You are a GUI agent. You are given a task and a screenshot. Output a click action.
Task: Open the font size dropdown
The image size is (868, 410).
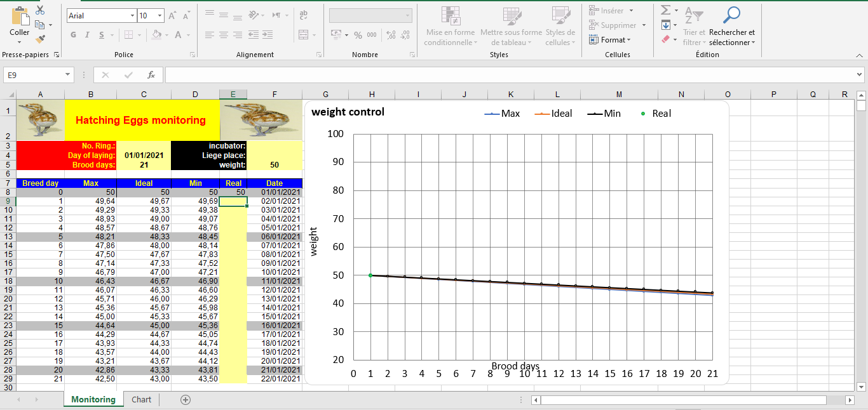click(159, 16)
